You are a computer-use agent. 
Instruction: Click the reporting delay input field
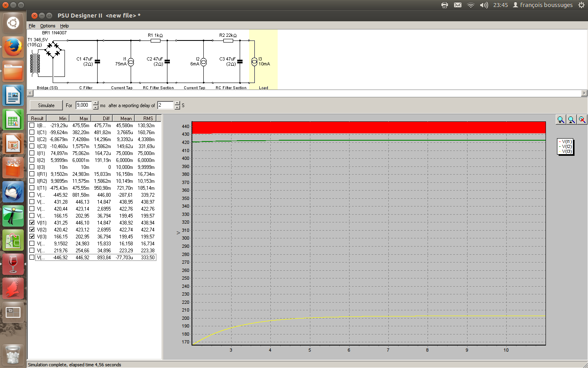165,105
